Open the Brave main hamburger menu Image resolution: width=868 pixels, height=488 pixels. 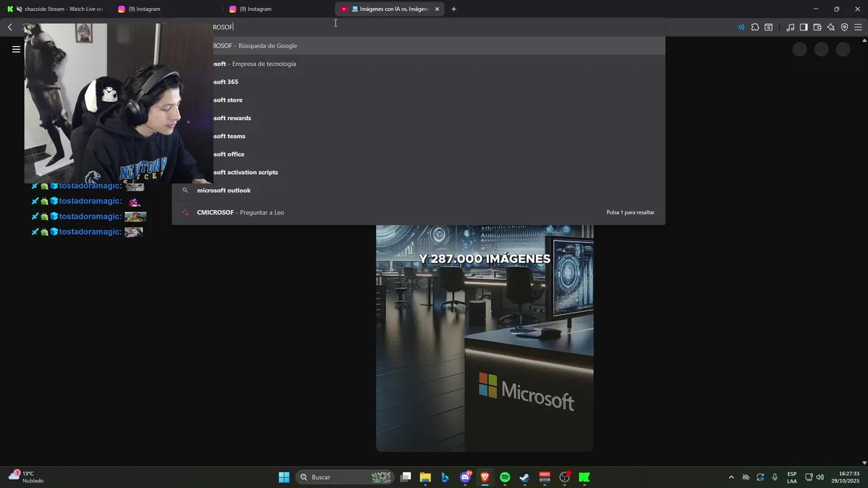point(858,27)
